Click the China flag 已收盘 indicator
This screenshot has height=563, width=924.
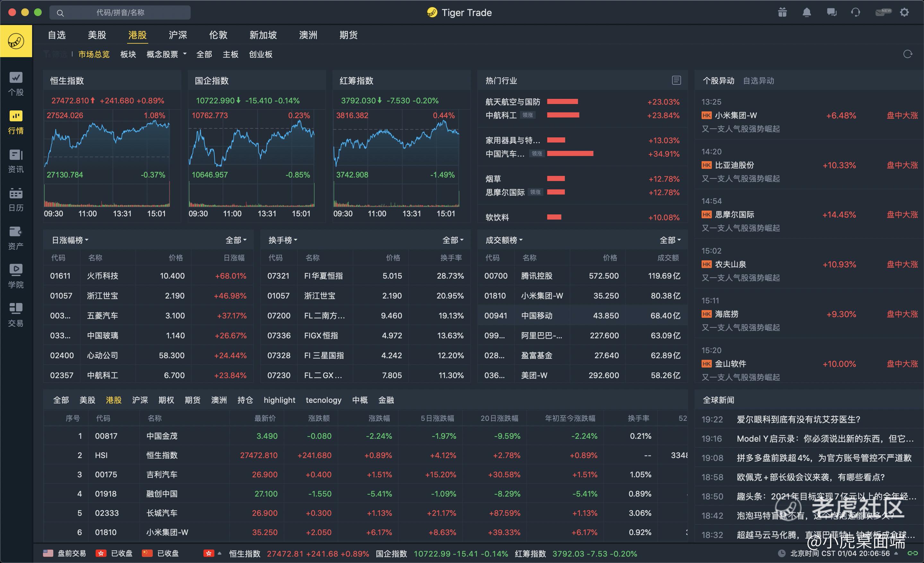[160, 553]
